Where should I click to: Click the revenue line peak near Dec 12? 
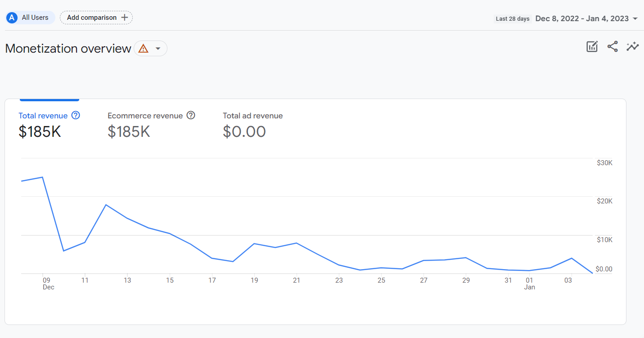[106, 205]
